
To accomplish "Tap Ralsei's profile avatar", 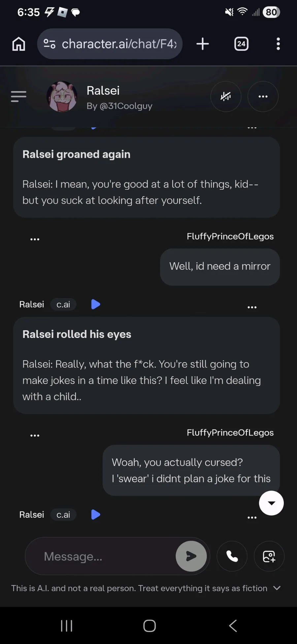I will point(62,96).
